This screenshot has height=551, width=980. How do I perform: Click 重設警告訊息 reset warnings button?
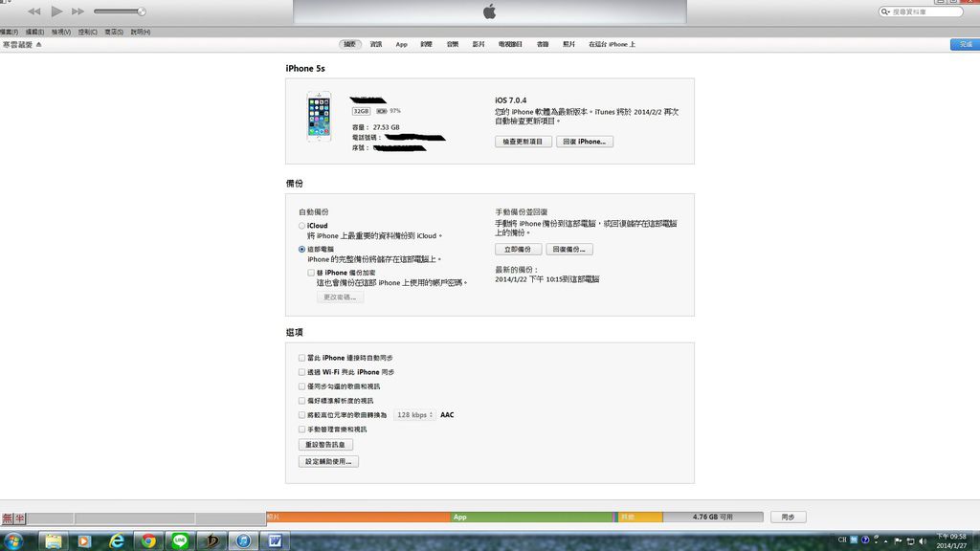[x=325, y=445]
